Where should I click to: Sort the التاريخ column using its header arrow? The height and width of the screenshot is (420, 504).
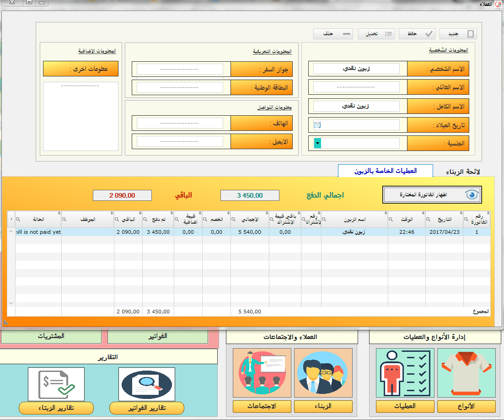pos(461,213)
